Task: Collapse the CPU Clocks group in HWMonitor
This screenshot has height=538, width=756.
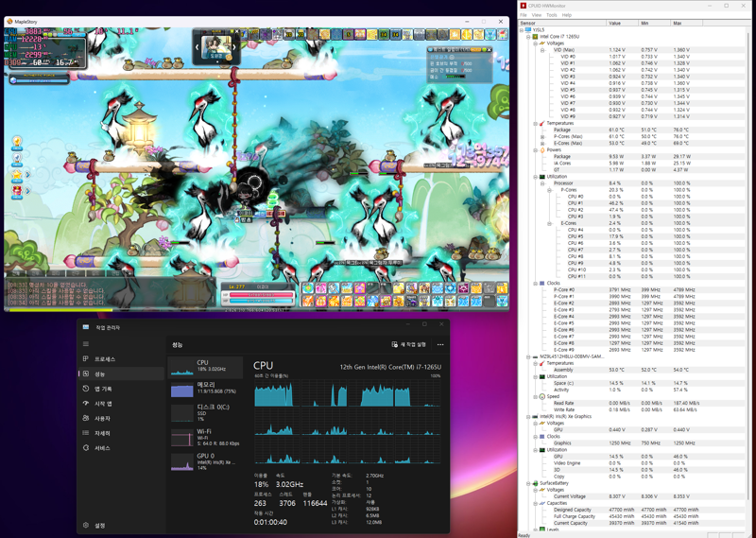Action: pyautogui.click(x=535, y=284)
